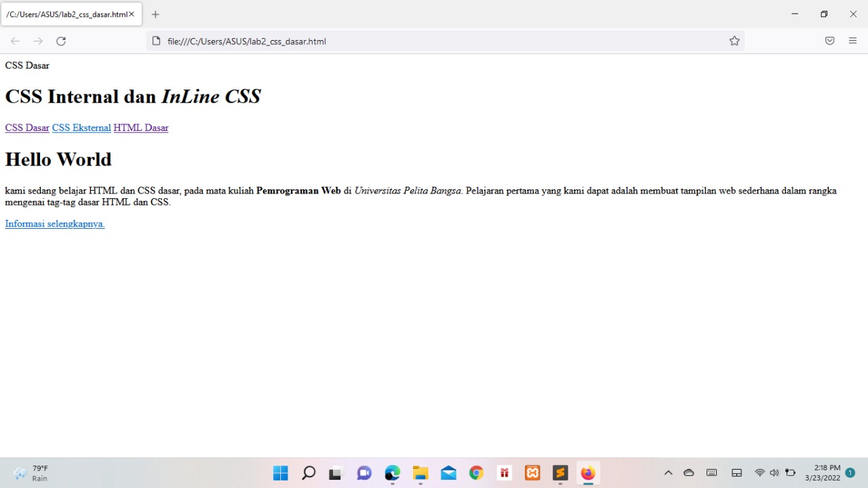The width and height of the screenshot is (868, 488).
Task: Open the clock showing 2:18 PM 3/23/2022
Action: click(x=822, y=473)
